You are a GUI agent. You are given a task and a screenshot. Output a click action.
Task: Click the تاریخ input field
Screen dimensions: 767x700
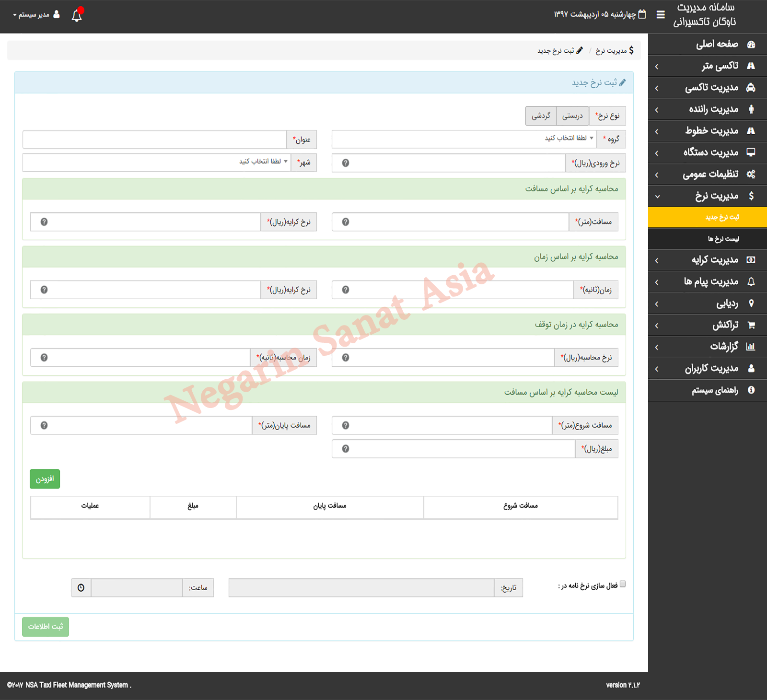tap(361, 588)
